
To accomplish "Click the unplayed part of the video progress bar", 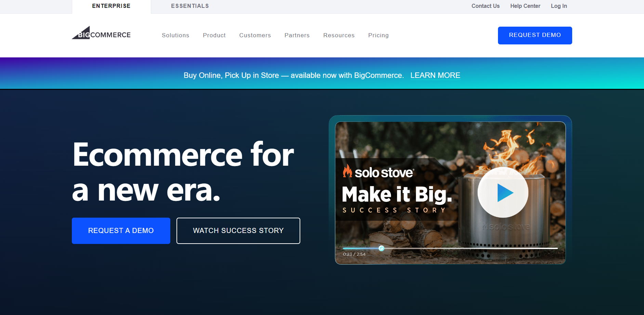I will 471,248.
